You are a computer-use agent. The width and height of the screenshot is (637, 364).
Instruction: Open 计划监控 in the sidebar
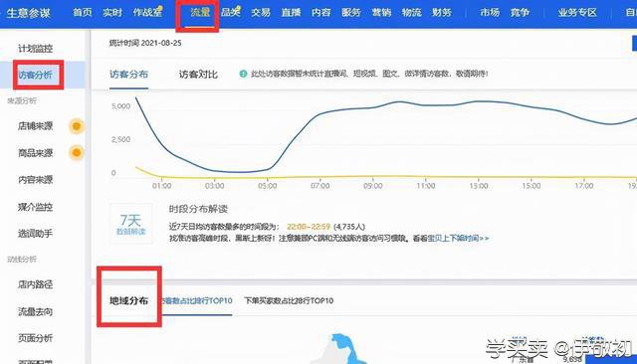click(x=36, y=49)
